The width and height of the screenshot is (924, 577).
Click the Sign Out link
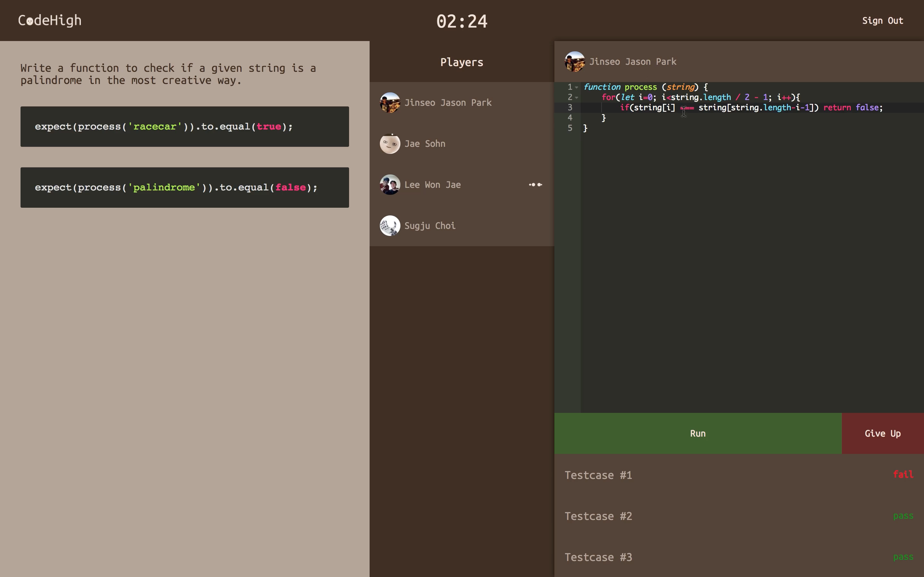[882, 21]
